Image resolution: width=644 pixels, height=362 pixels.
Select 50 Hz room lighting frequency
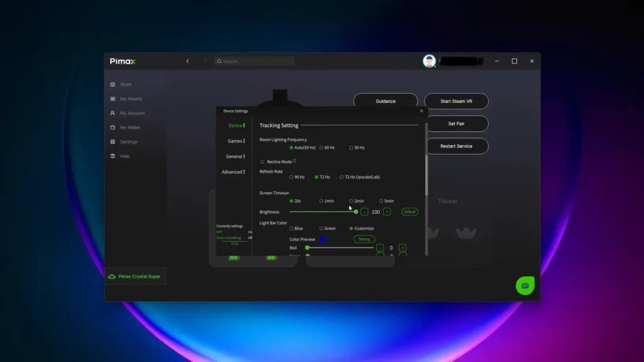[x=357, y=148]
